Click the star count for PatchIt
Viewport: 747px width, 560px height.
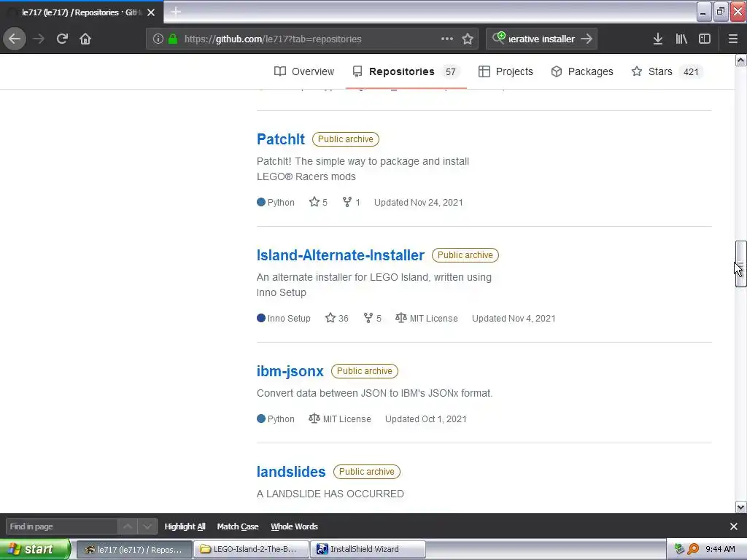click(x=318, y=203)
